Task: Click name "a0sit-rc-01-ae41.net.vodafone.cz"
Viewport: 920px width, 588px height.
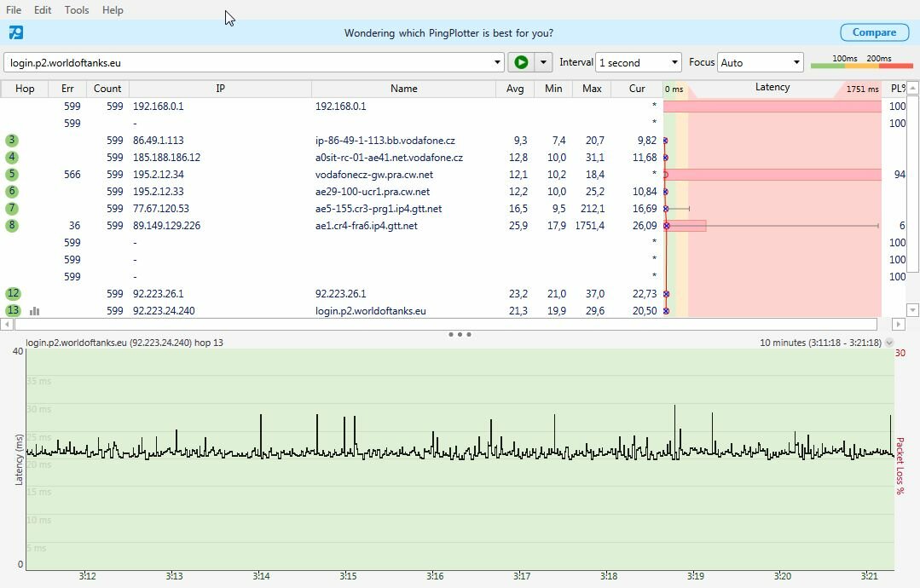Action: click(x=389, y=157)
